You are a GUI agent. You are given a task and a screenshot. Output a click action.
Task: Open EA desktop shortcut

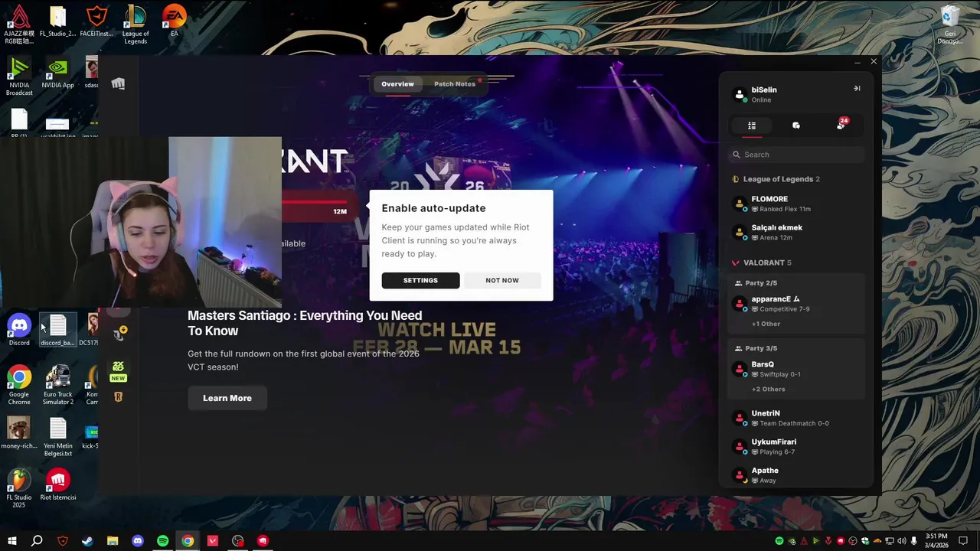(175, 21)
